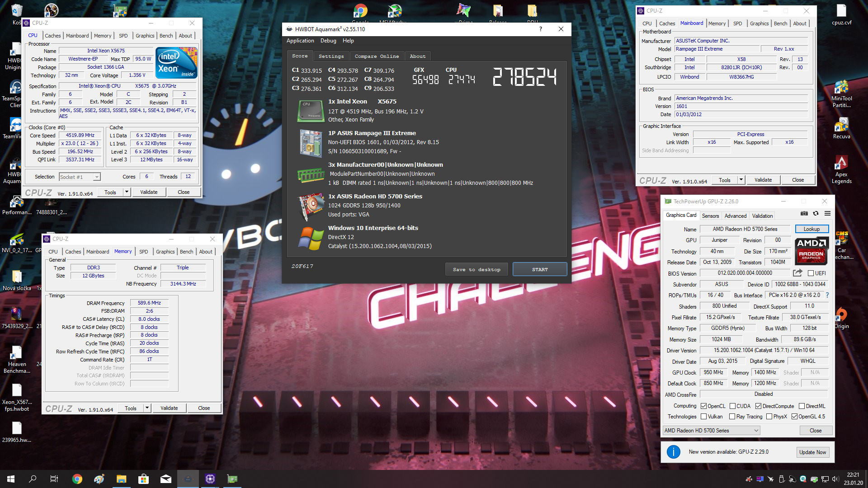Viewport: 868px width, 488px height.
Task: Click the volume icon in system tray
Action: [x=835, y=479]
